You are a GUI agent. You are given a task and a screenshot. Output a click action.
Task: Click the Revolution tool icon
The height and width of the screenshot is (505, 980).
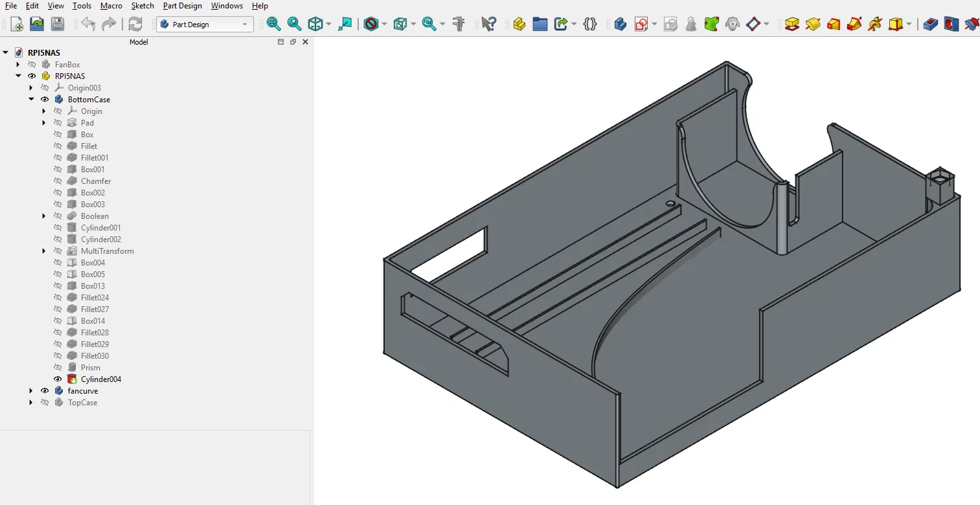(812, 24)
